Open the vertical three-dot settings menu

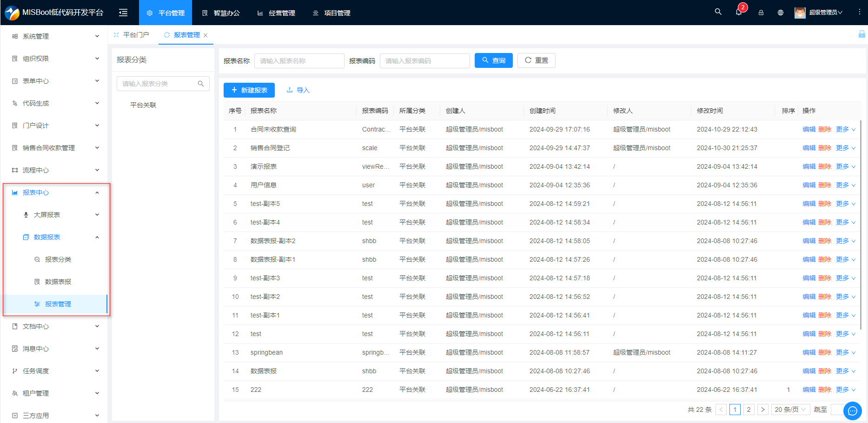[x=859, y=12]
